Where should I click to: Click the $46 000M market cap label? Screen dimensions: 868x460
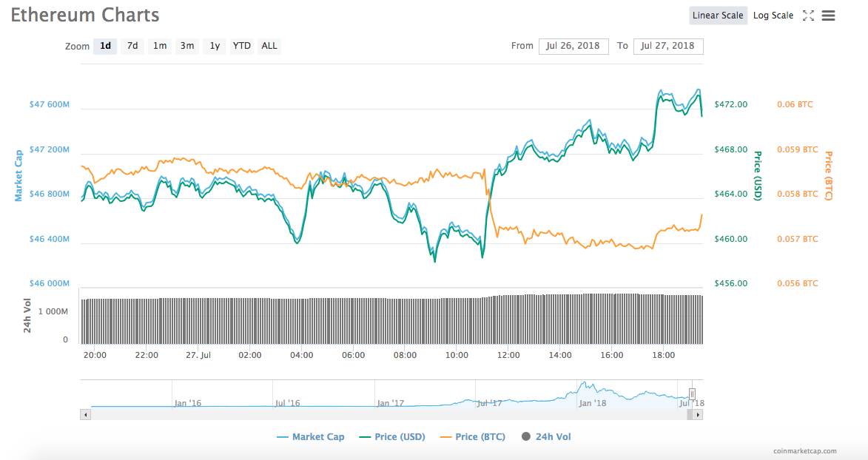(50, 283)
